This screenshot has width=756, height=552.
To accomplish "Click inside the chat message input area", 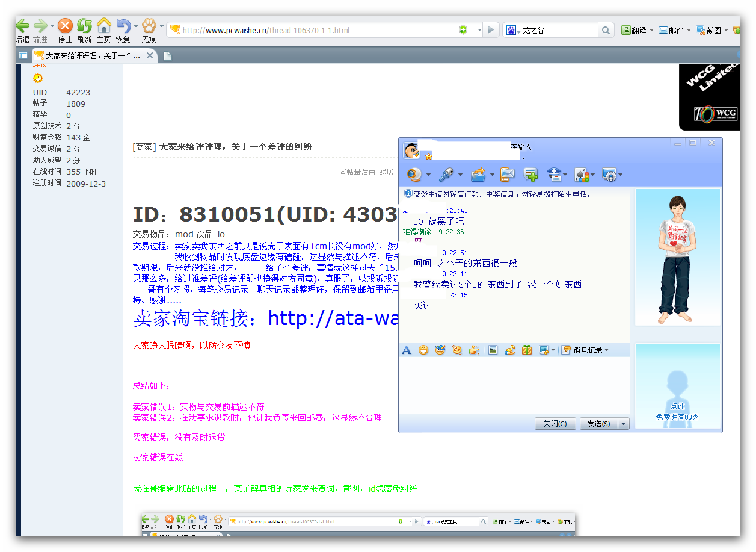I will tap(514, 385).
